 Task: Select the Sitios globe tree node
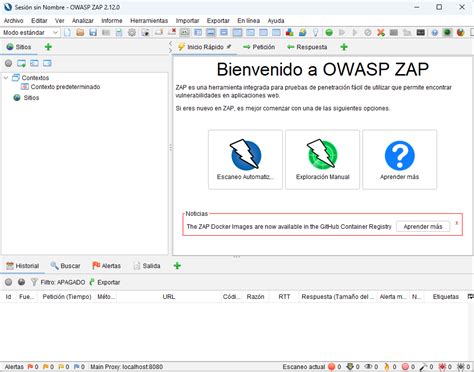[26, 98]
